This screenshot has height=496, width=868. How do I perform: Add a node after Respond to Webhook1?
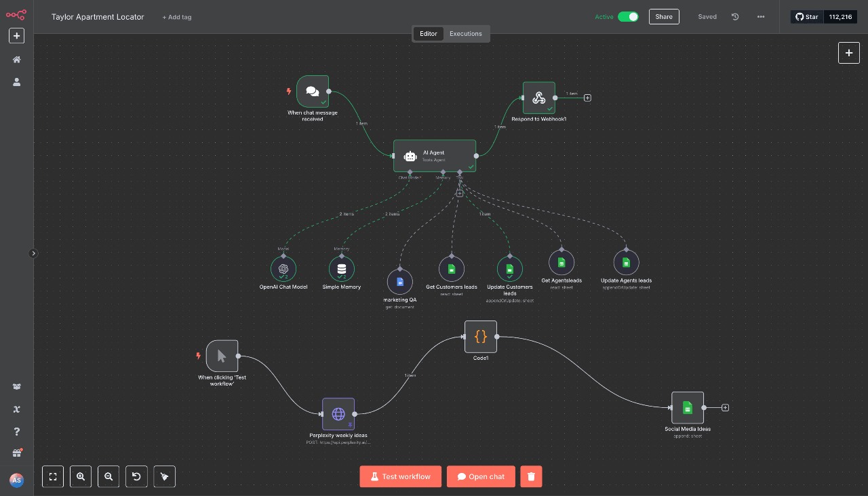[587, 98]
